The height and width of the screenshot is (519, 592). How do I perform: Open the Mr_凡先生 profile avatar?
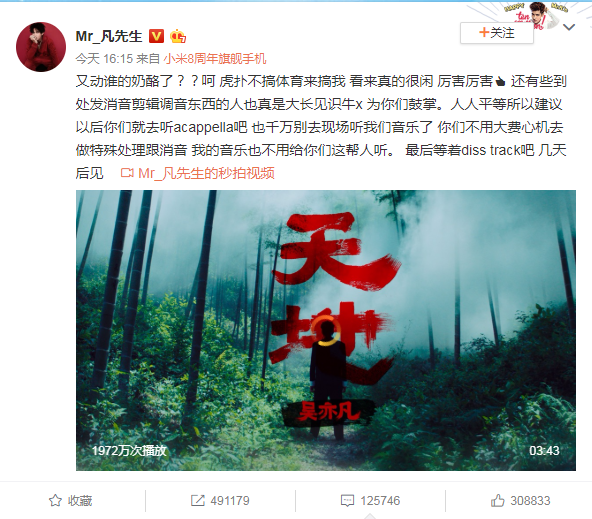[x=41, y=47]
